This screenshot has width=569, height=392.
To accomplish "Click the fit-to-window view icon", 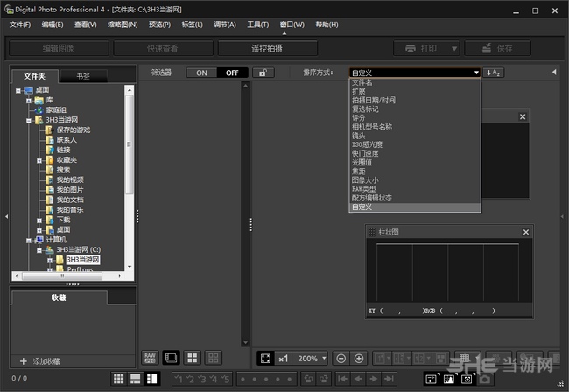I will click(x=265, y=359).
